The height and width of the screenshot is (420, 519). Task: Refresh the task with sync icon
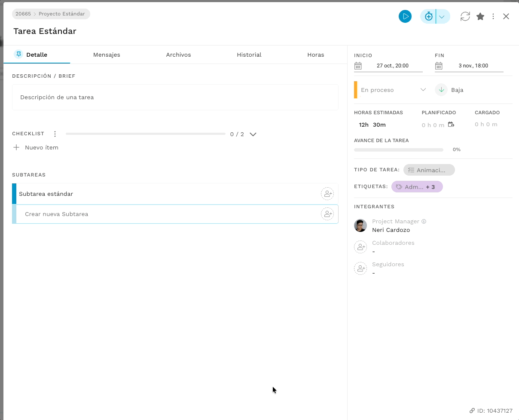coord(465,16)
